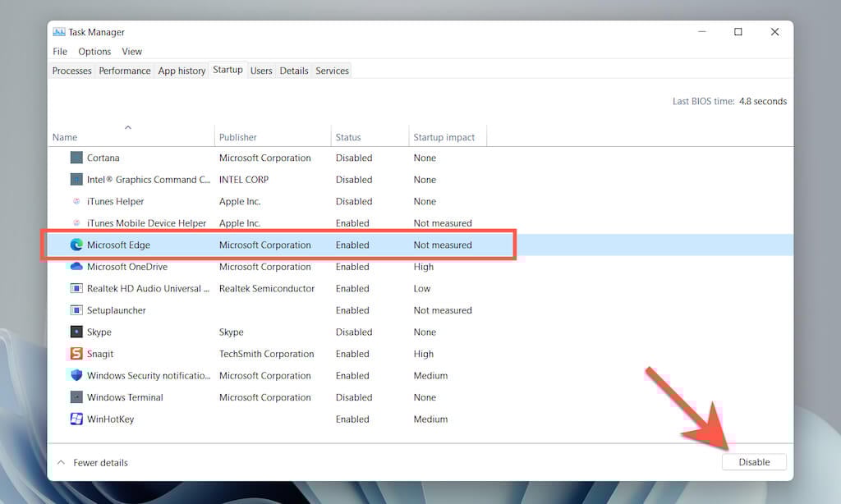Screen dimensions: 841x504
Task: Click Realtek's Low startup impact value
Action: (x=421, y=288)
